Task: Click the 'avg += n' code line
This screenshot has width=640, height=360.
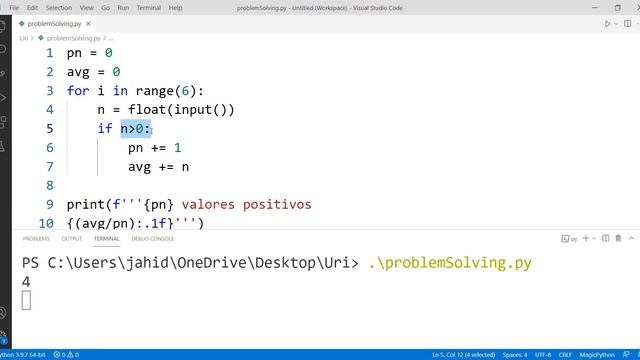Action: pos(158,167)
